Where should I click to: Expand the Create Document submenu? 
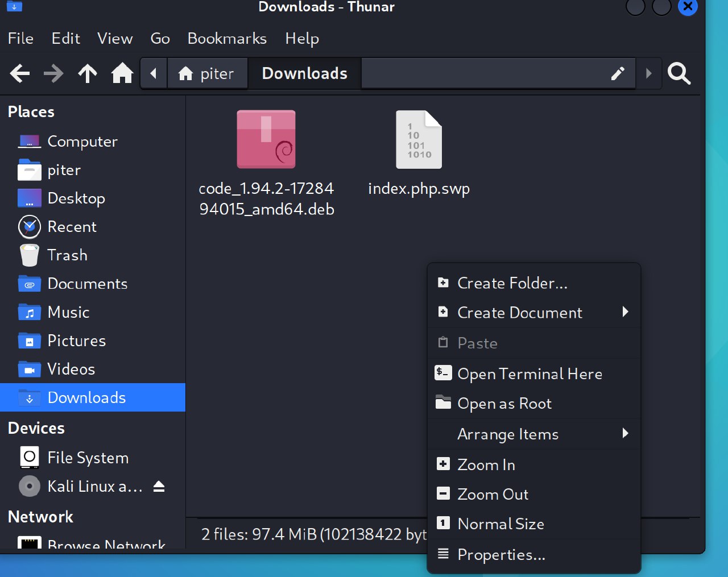pos(519,313)
